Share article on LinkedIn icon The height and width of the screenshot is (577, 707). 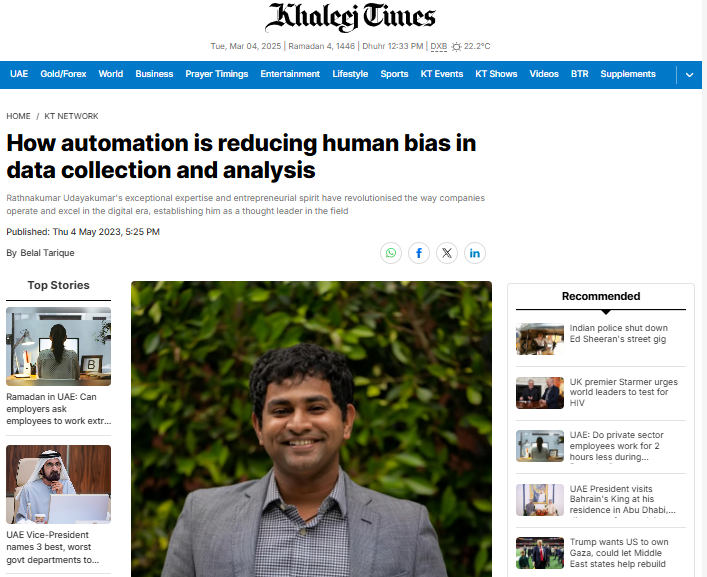tap(475, 253)
